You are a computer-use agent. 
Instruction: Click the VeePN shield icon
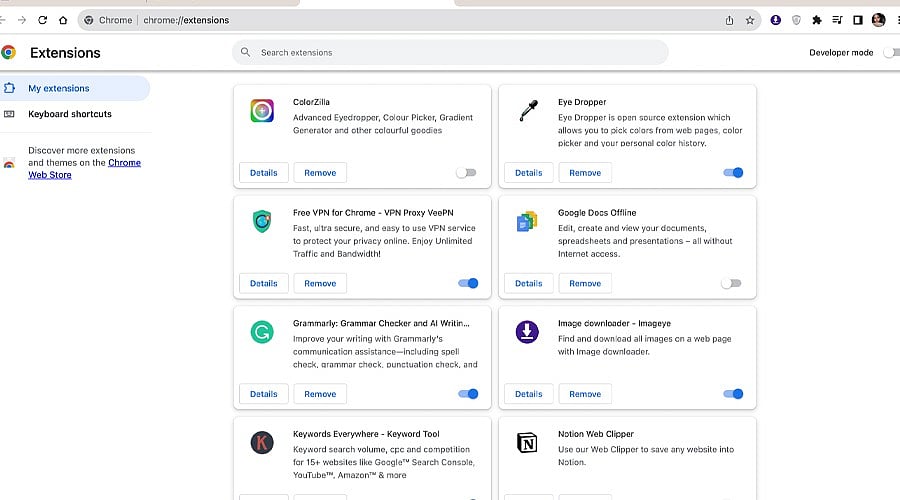coord(262,221)
